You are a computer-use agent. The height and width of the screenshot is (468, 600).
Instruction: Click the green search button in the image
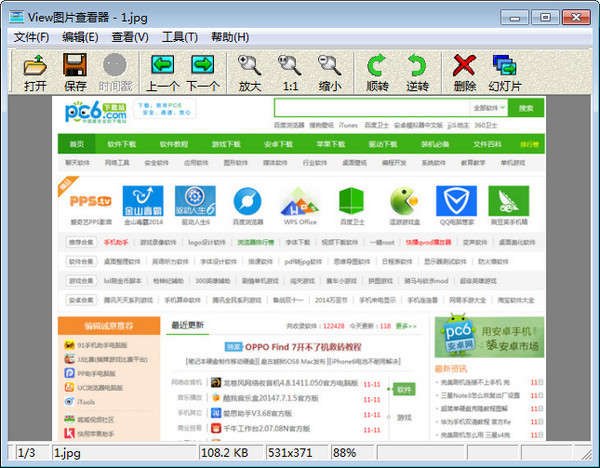(526, 108)
